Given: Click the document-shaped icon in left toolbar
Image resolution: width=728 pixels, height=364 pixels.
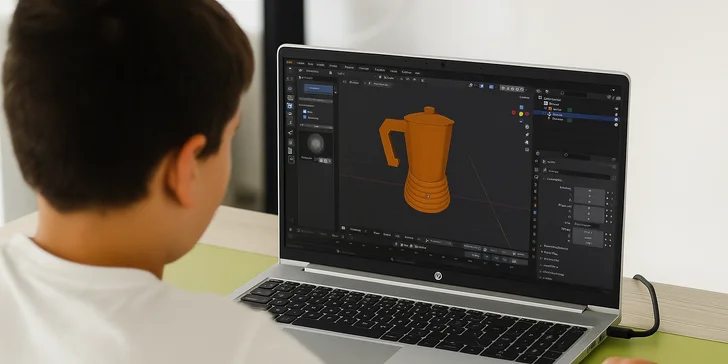Looking at the screenshot, I should click(290, 150).
